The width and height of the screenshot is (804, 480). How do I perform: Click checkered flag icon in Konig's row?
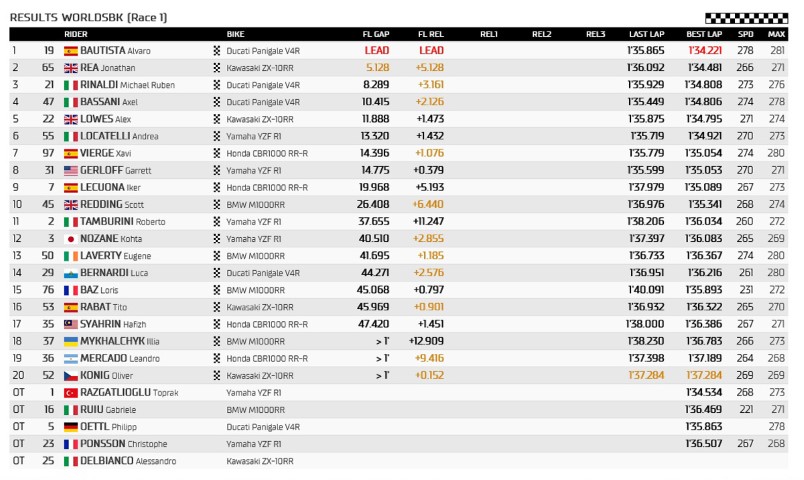217,376
